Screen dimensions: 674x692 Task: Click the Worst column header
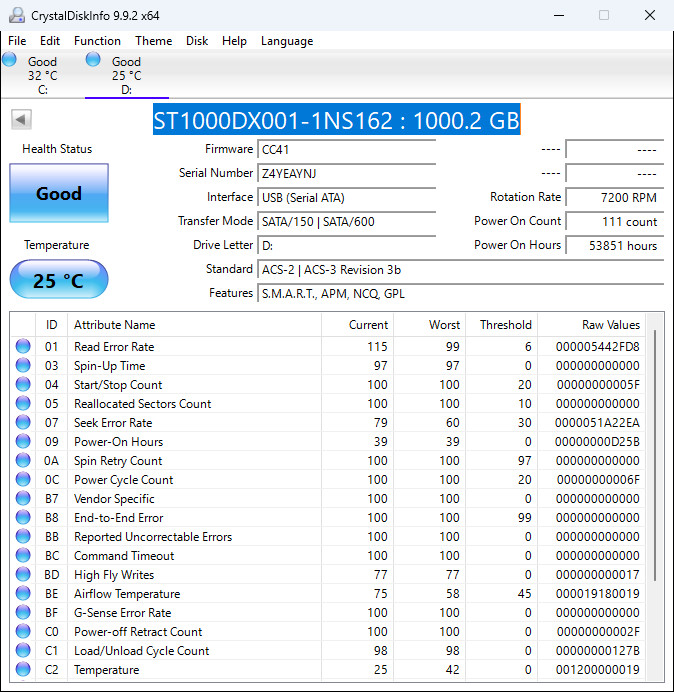click(429, 325)
